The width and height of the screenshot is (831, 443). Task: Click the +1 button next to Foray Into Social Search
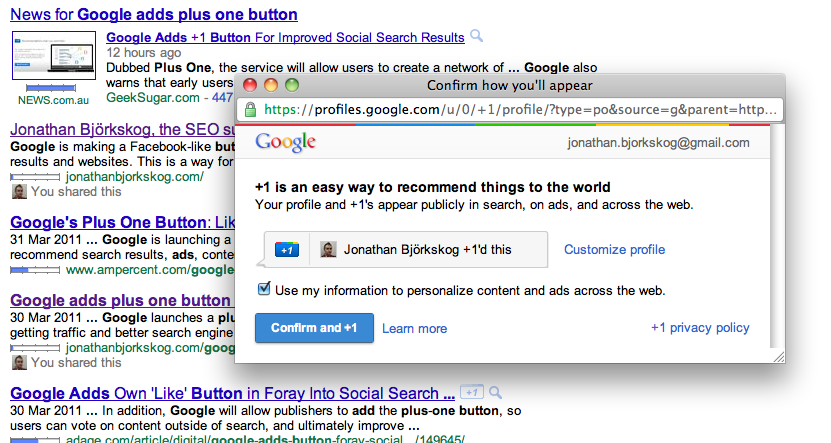[x=472, y=392]
